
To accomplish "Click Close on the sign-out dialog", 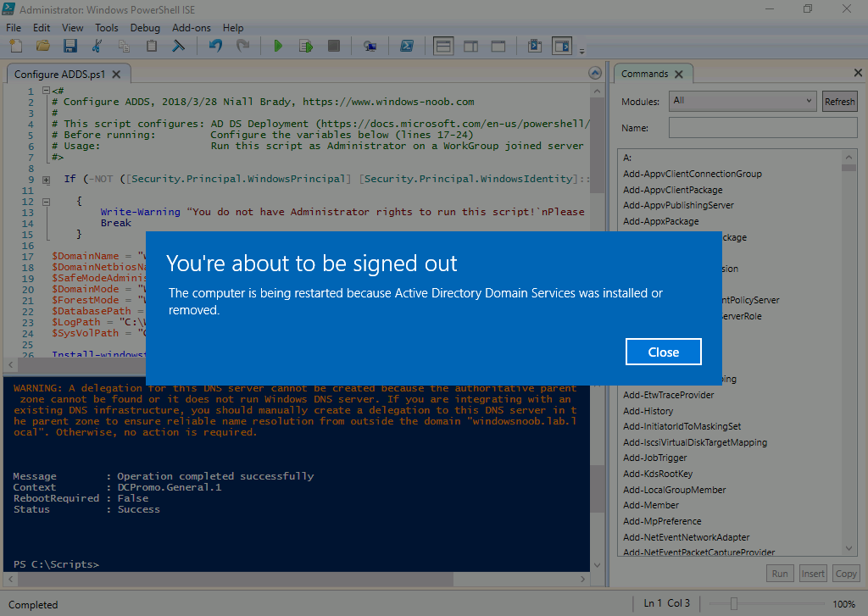I will pyautogui.click(x=663, y=352).
